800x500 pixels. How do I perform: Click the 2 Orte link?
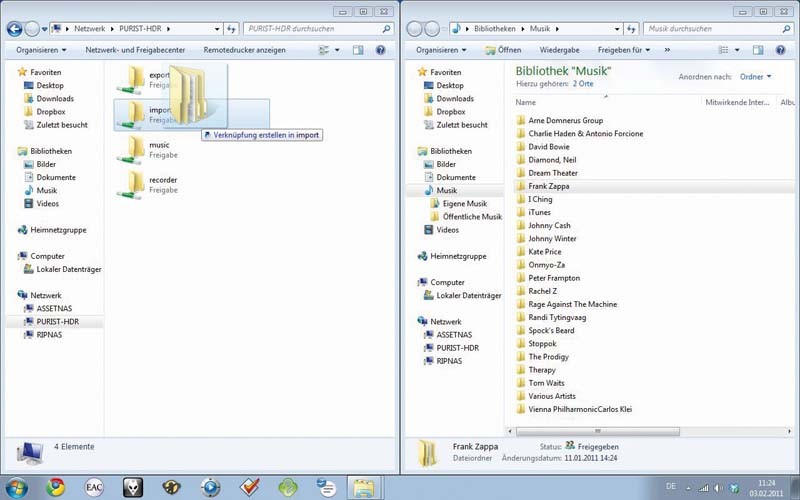583,84
